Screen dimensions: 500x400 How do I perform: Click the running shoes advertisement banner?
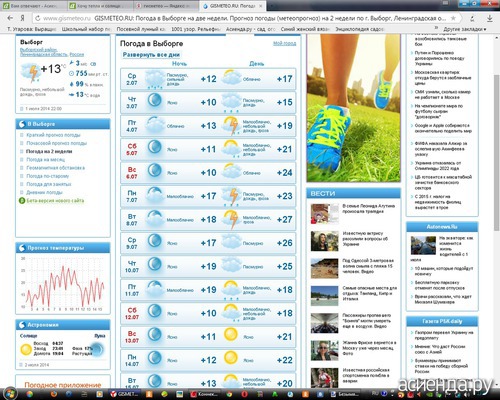(353, 108)
